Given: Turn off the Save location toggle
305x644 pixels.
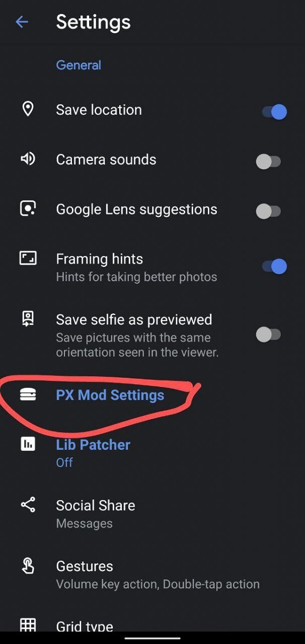Looking at the screenshot, I should [x=274, y=112].
